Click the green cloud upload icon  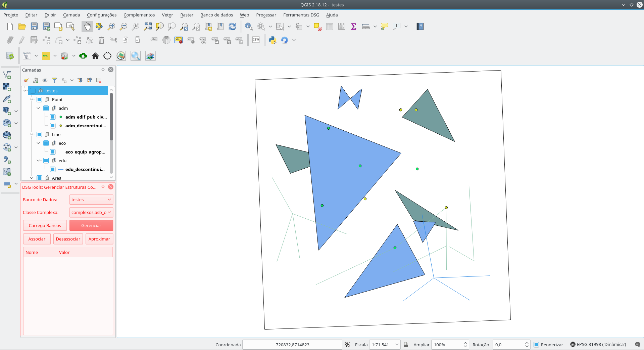pyautogui.click(x=83, y=56)
